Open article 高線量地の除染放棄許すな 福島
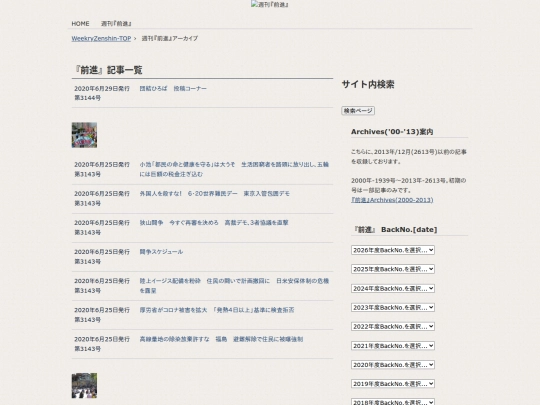The width and height of the screenshot is (540, 405). [221, 339]
